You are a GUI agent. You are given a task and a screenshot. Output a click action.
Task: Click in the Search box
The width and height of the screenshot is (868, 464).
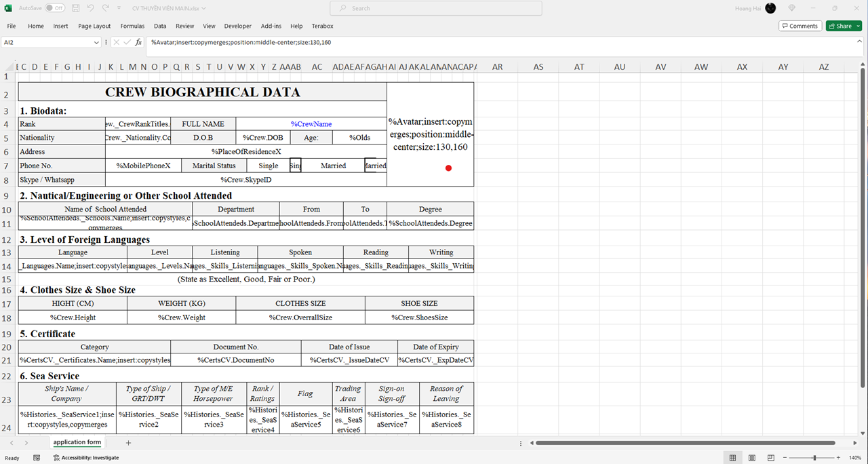435,8
